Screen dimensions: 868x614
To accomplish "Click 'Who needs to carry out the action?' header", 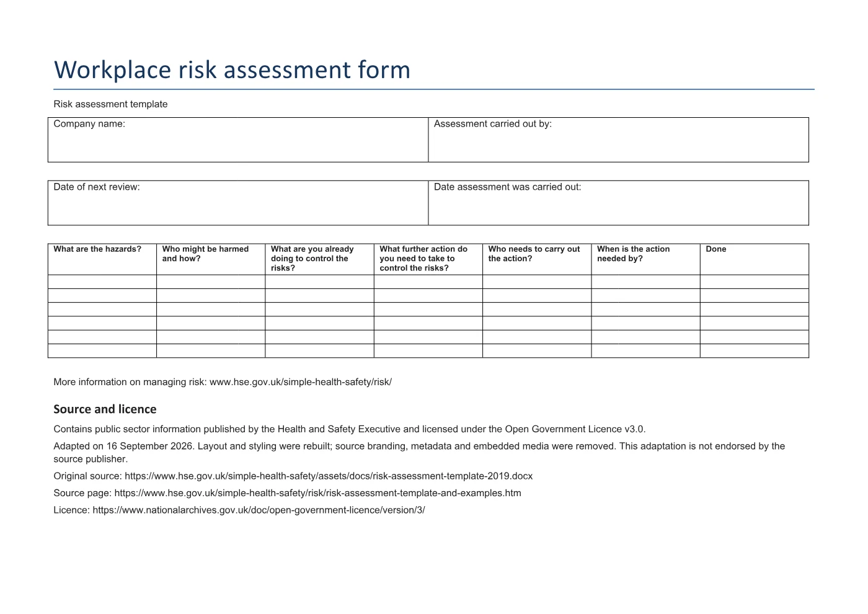I will (537, 259).
